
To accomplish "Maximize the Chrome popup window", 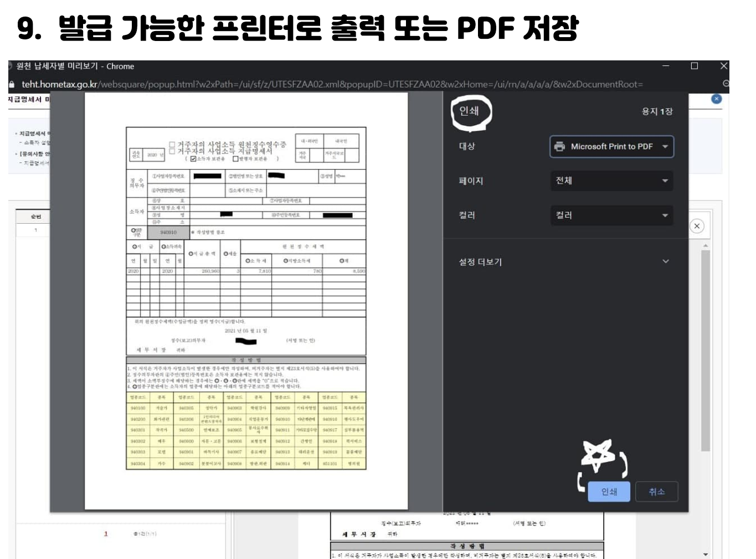I will pos(695,66).
